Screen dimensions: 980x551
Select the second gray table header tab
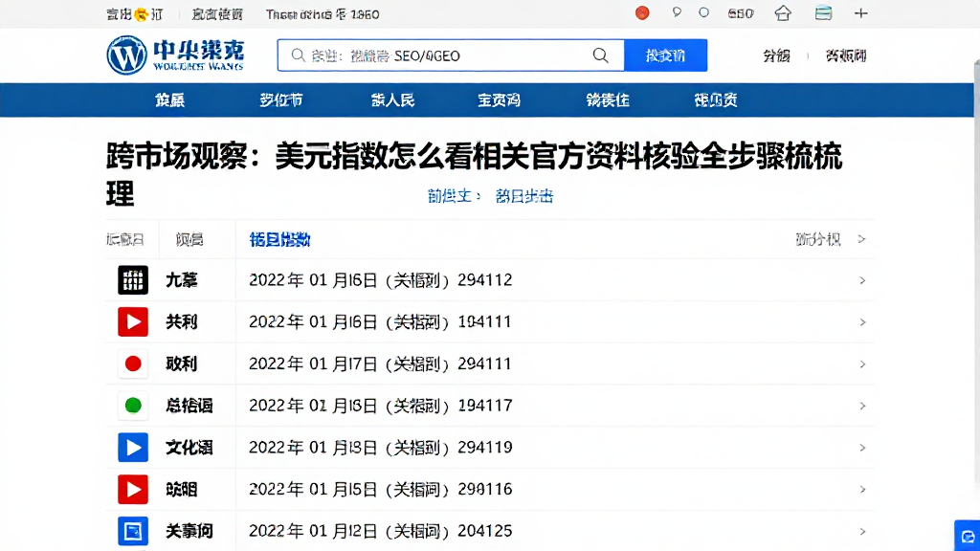point(189,240)
